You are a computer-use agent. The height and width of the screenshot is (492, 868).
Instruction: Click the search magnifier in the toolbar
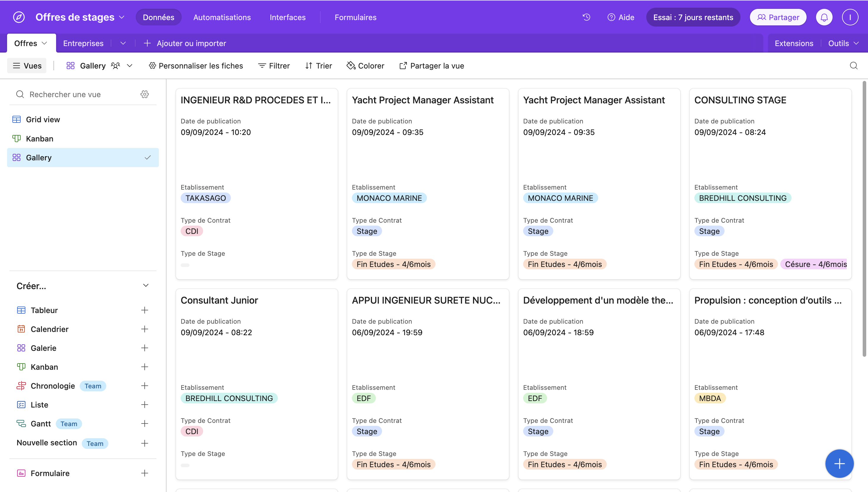(x=854, y=66)
